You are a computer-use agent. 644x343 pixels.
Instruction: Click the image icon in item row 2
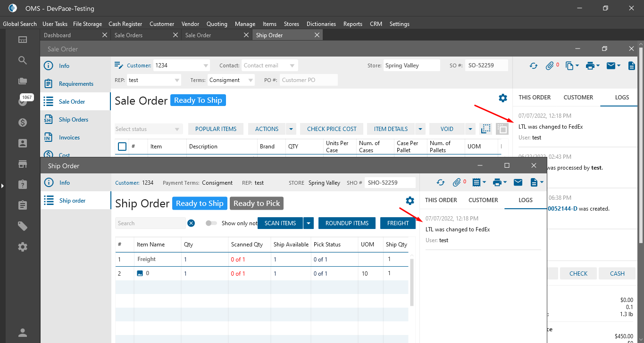pyautogui.click(x=140, y=273)
